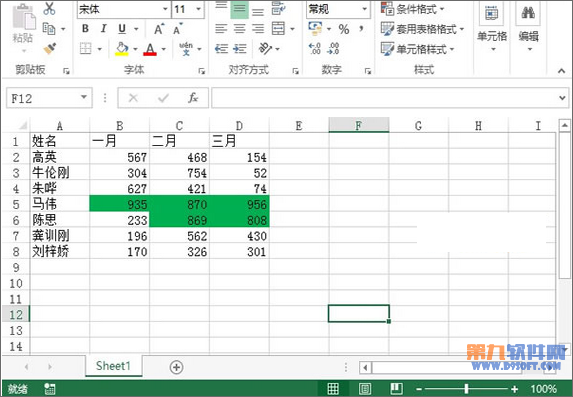
Task: Click the Decrease Font Size icon
Action: (x=178, y=29)
